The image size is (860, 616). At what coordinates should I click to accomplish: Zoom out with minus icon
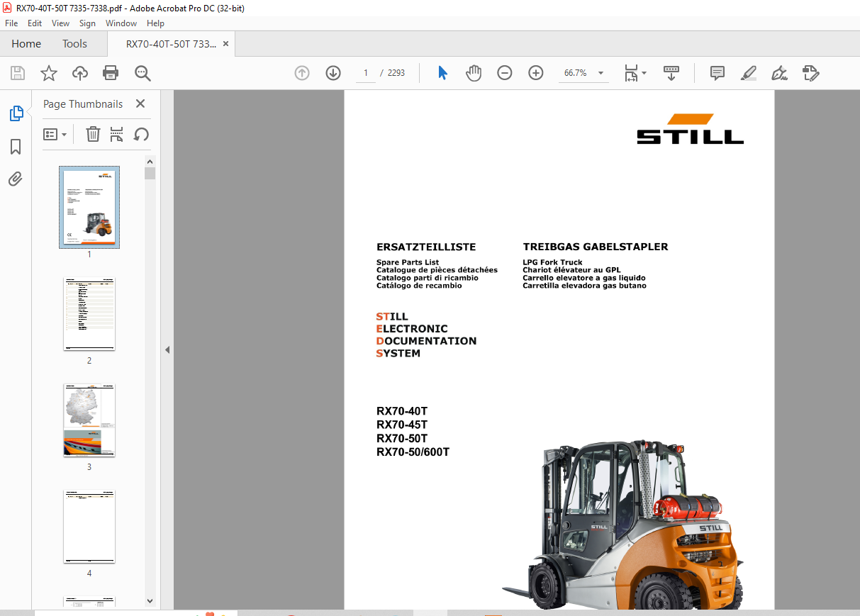point(505,73)
